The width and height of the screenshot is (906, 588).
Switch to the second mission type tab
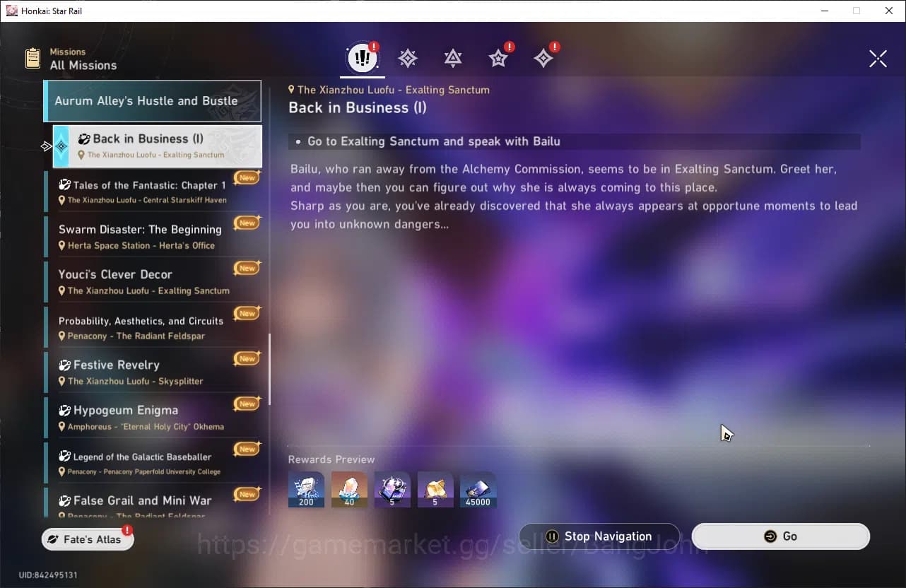[x=408, y=59]
